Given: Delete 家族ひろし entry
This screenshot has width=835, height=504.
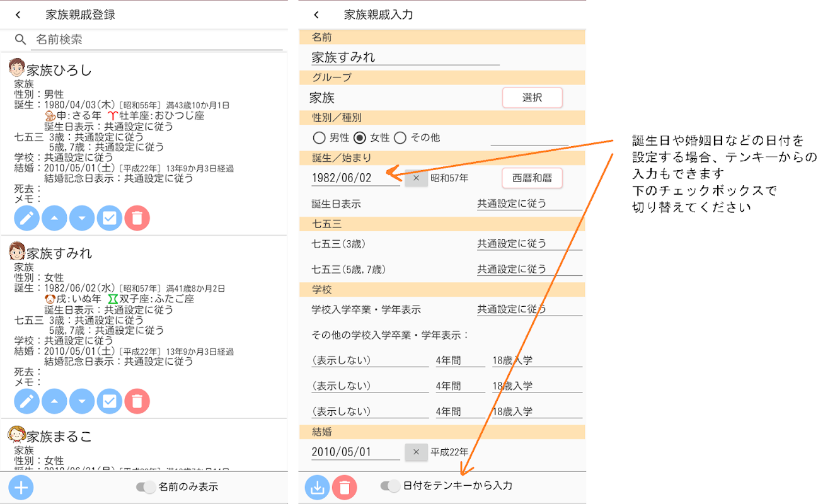Looking at the screenshot, I should tap(137, 219).
